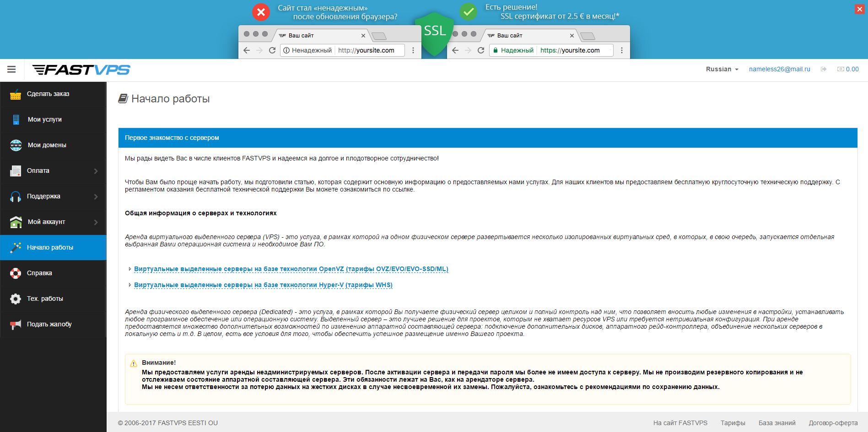
Task: Click the FASTVPS logo
Action: pyautogui.click(x=81, y=69)
